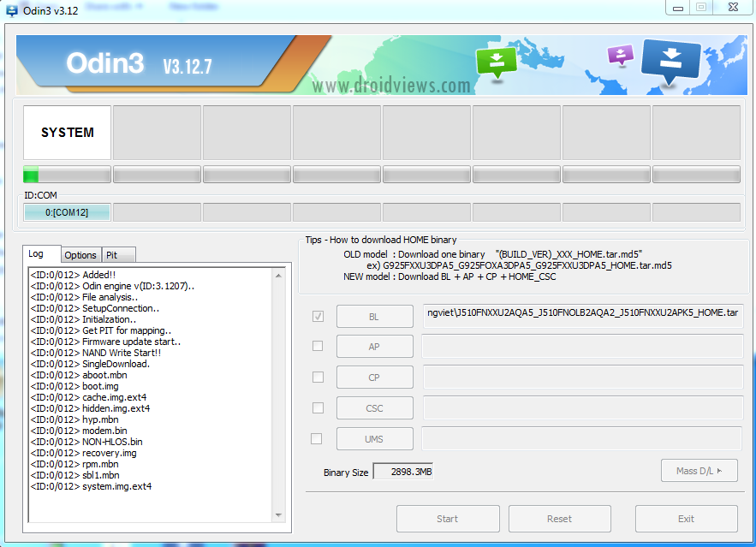Screen dimensions: 756x547
Task: Click the SYSTEM status box
Action: [67, 133]
